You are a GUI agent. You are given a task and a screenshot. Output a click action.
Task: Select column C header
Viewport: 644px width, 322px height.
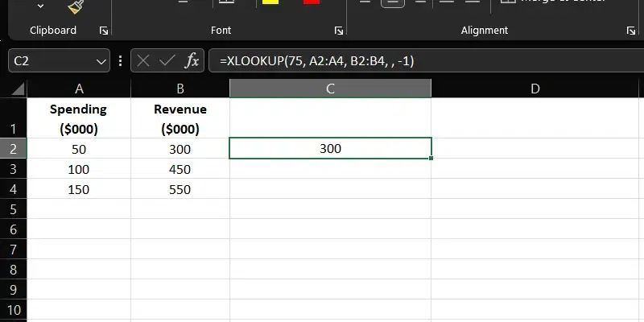tap(330, 89)
